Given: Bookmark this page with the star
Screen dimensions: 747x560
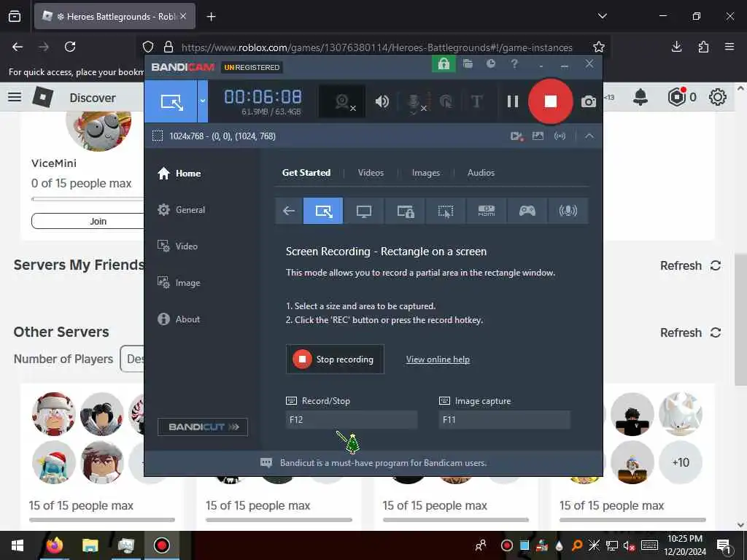Looking at the screenshot, I should tap(599, 47).
